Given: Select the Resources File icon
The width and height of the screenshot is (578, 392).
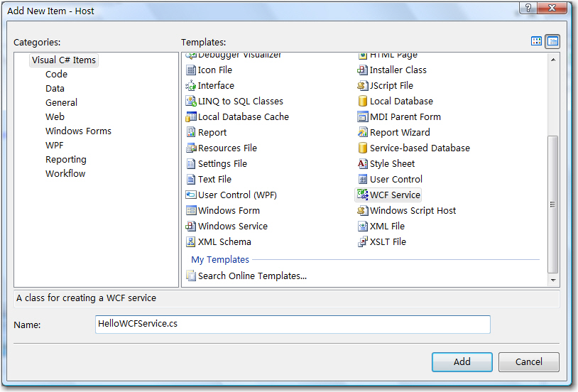Looking at the screenshot, I should 191,148.
